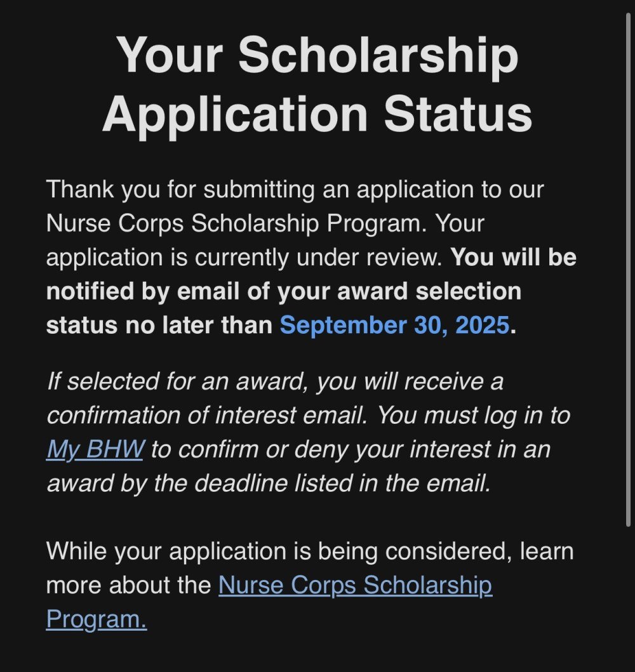Image resolution: width=635 pixels, height=672 pixels.
Task: Click the opening Thank you for submitting text
Action: pos(180,190)
